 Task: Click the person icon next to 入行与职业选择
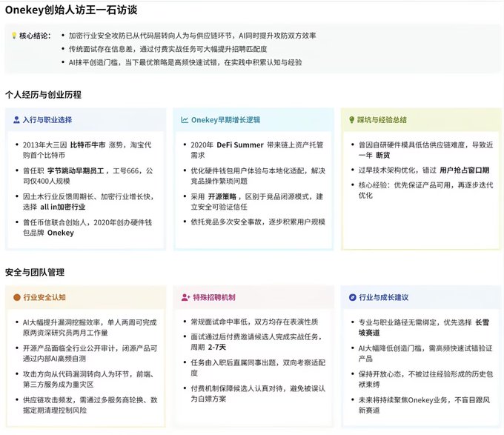16,120
